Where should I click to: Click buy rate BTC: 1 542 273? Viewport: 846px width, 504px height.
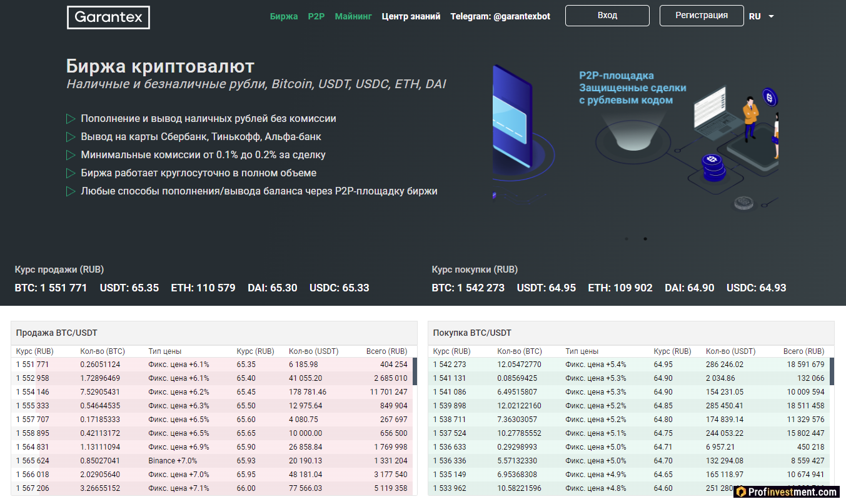[468, 288]
